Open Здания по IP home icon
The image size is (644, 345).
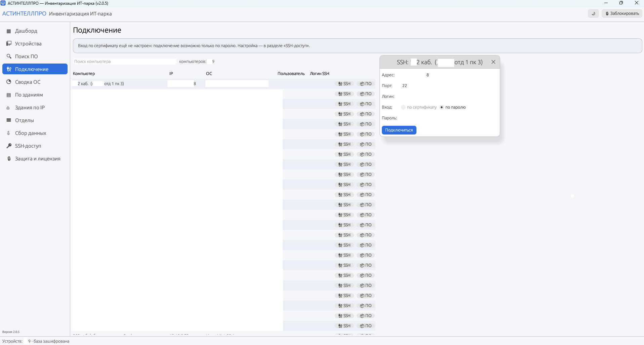tap(9, 108)
